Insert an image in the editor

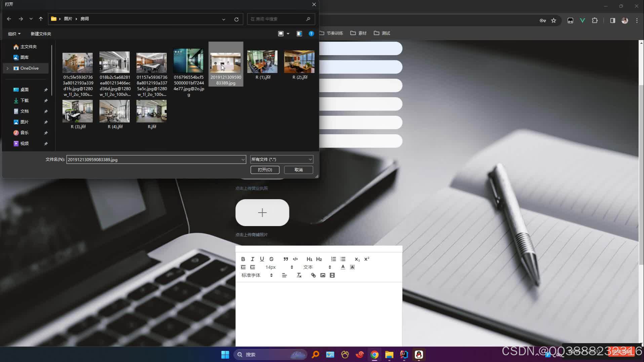[x=323, y=275]
